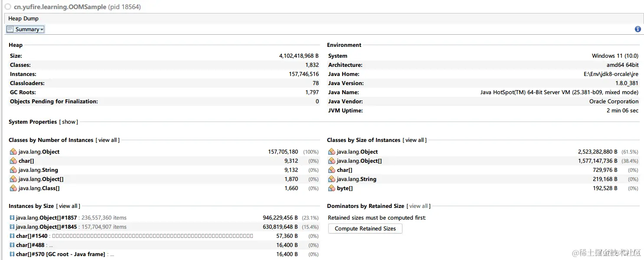View all Instances by Size

point(68,206)
